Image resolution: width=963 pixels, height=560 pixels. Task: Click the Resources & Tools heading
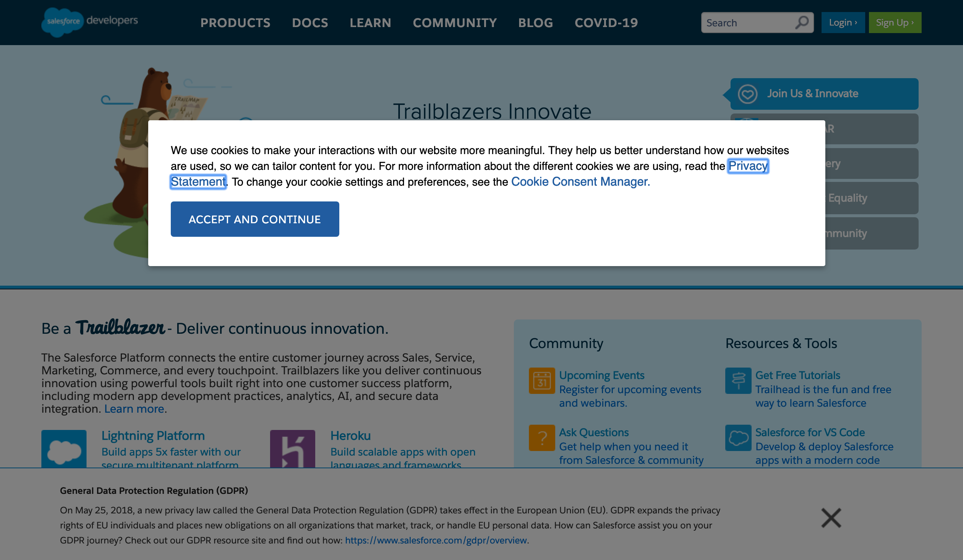[x=781, y=343]
